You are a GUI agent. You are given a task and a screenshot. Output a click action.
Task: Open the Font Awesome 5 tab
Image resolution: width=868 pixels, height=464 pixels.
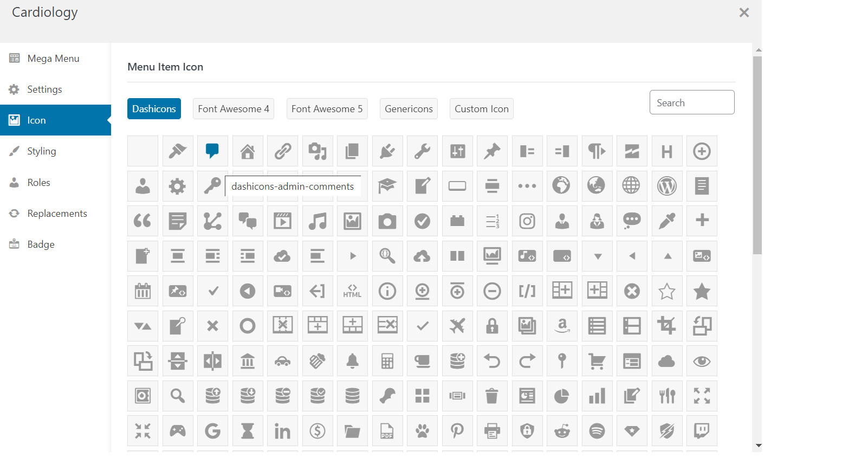click(x=327, y=108)
